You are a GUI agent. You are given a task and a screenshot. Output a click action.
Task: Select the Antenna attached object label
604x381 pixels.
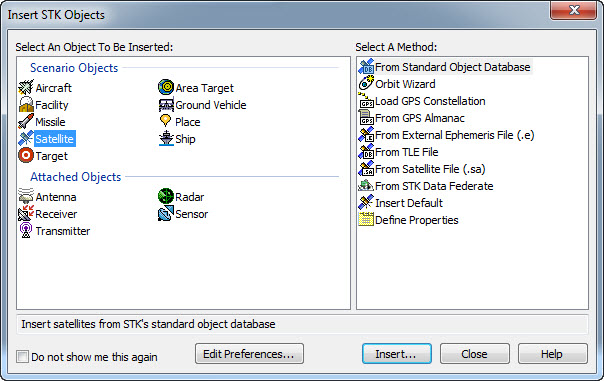pos(56,197)
